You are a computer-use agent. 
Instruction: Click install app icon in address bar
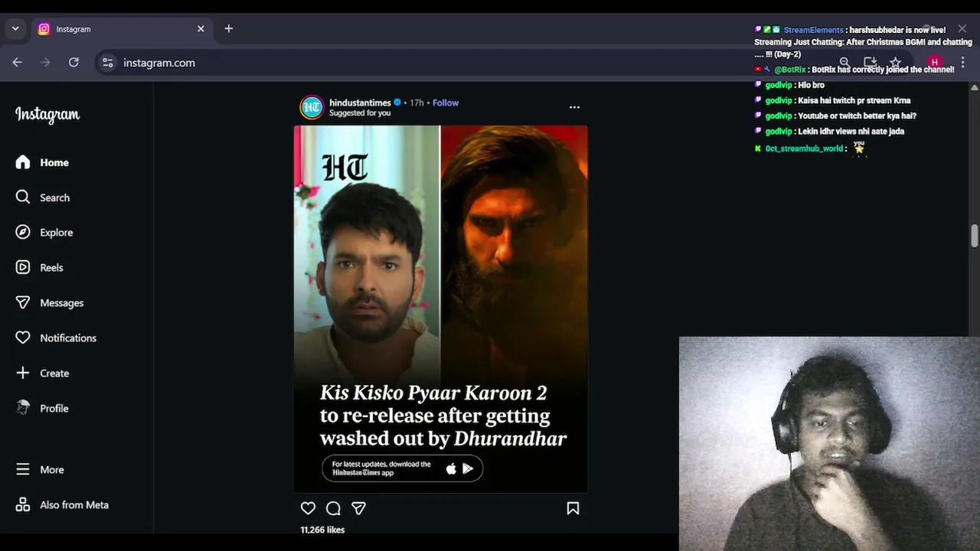click(870, 63)
